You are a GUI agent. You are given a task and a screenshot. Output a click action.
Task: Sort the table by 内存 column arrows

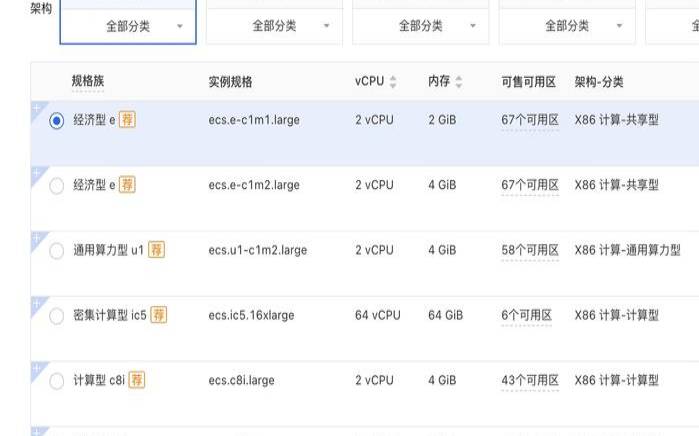pyautogui.click(x=459, y=81)
